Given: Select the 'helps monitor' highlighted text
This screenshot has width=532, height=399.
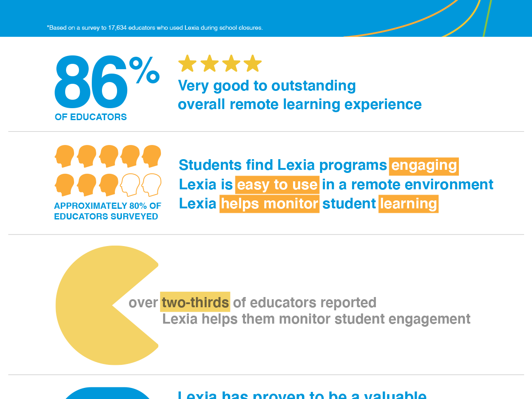Looking at the screenshot, I should (270, 203).
